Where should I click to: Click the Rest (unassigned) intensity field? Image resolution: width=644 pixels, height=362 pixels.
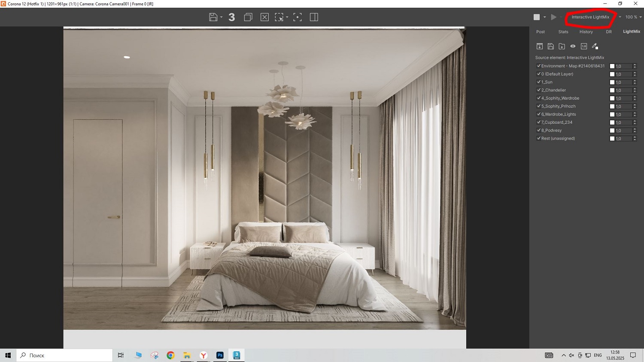pos(624,139)
